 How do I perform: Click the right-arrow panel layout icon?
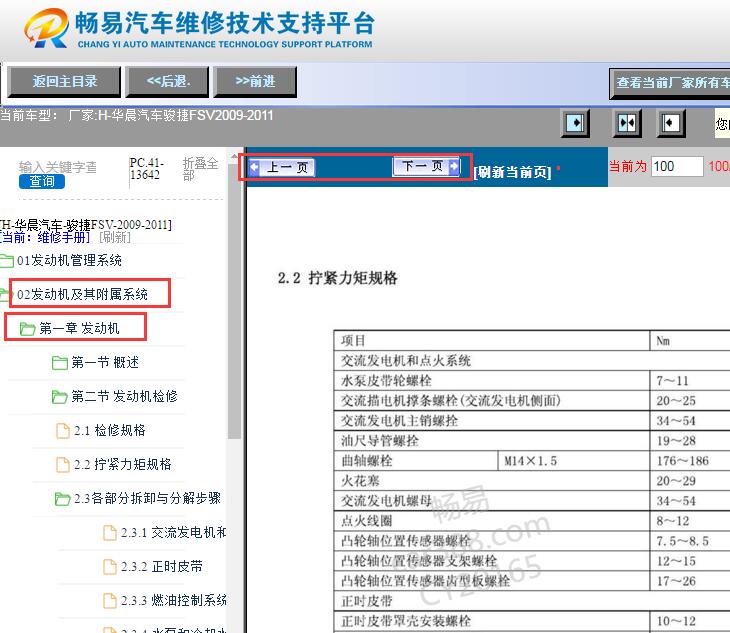coord(575,123)
